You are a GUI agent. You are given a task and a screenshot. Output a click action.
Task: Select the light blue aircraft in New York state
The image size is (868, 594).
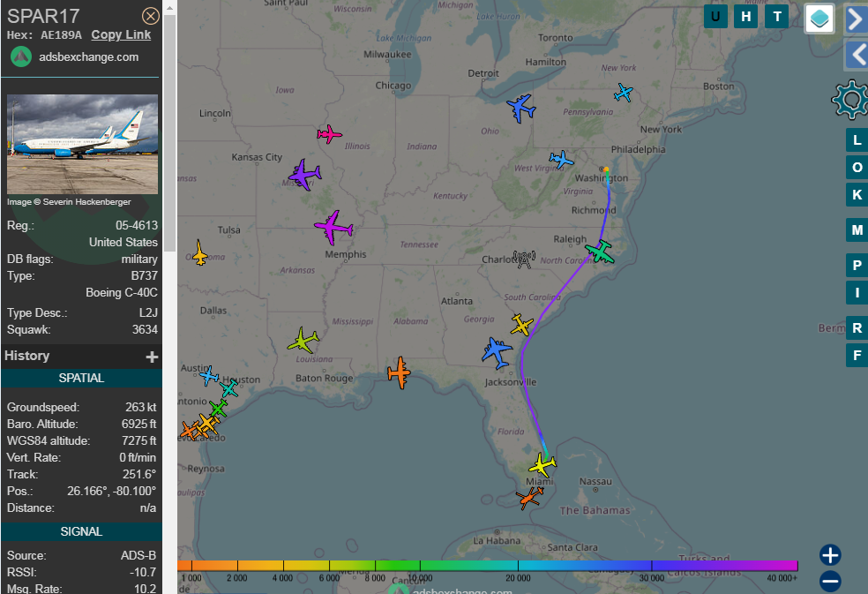(x=624, y=93)
